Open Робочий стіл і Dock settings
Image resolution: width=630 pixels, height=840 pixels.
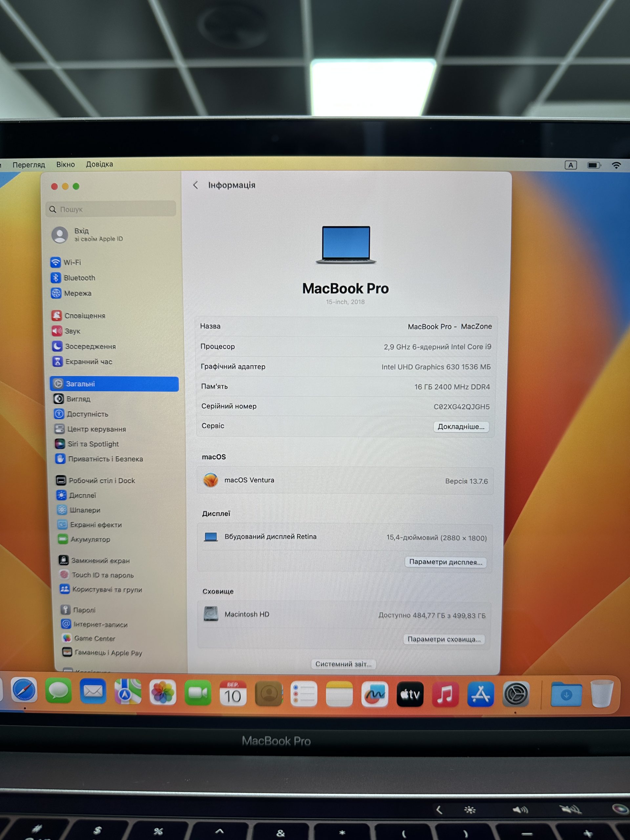pyautogui.click(x=96, y=480)
